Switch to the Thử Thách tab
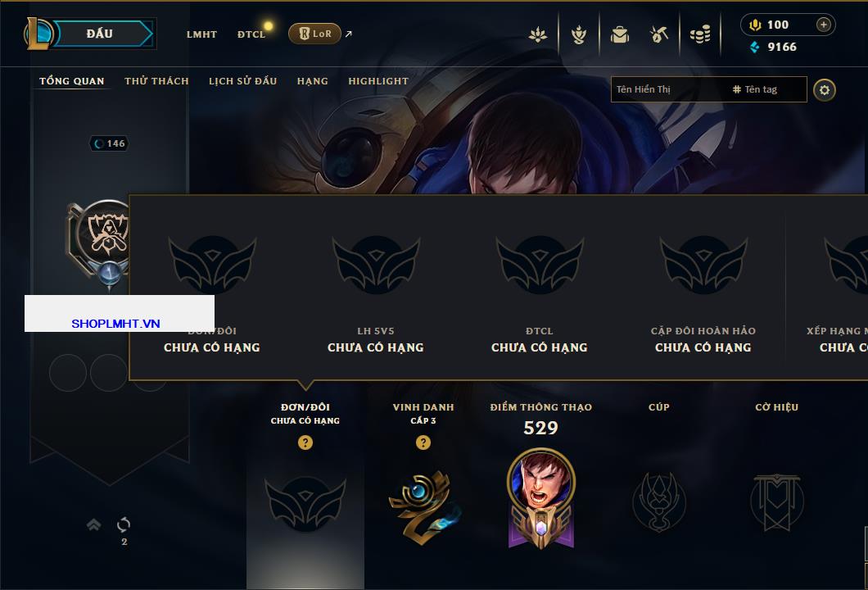Image resolution: width=868 pixels, height=590 pixels. click(x=156, y=81)
